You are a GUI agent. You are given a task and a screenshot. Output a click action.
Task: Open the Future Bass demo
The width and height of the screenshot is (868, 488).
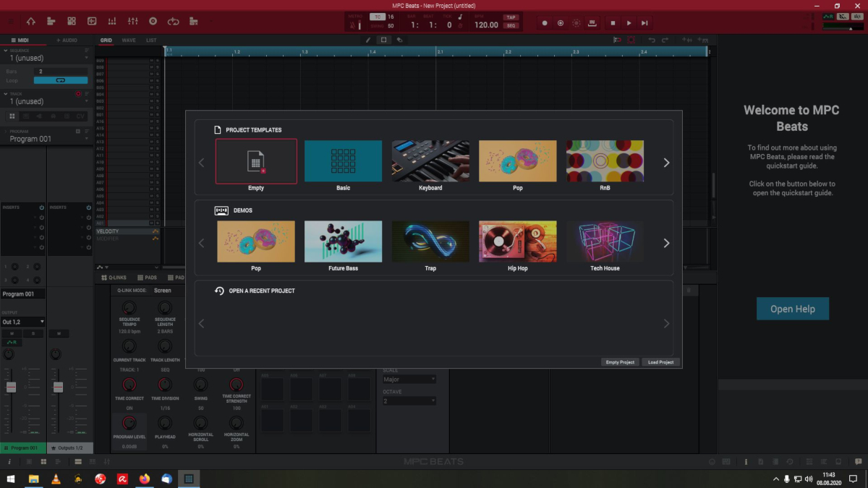pyautogui.click(x=343, y=241)
